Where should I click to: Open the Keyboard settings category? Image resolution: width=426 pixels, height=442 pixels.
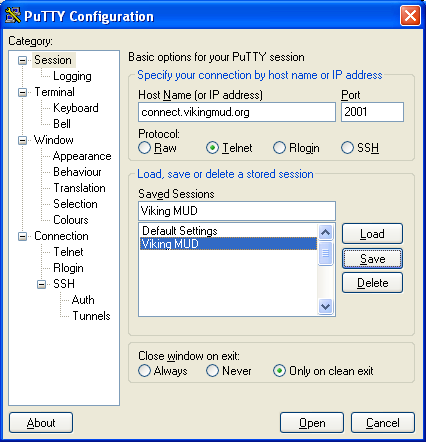click(76, 108)
